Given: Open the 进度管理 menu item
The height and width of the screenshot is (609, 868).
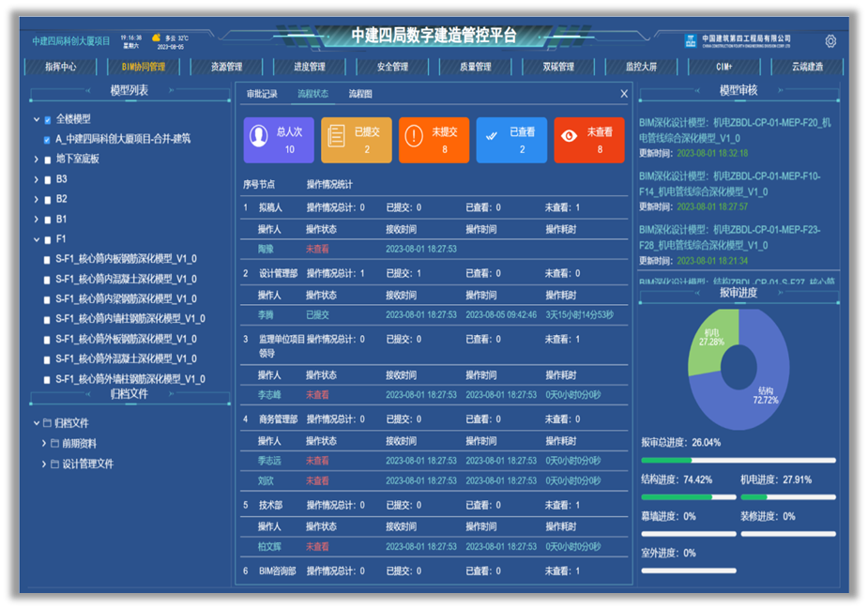Looking at the screenshot, I should pos(310,68).
